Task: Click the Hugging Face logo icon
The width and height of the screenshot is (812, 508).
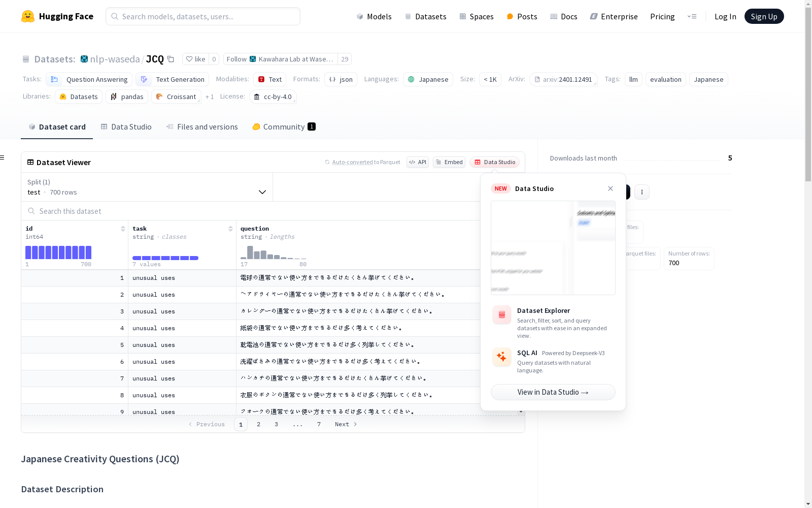Action: tap(28, 16)
